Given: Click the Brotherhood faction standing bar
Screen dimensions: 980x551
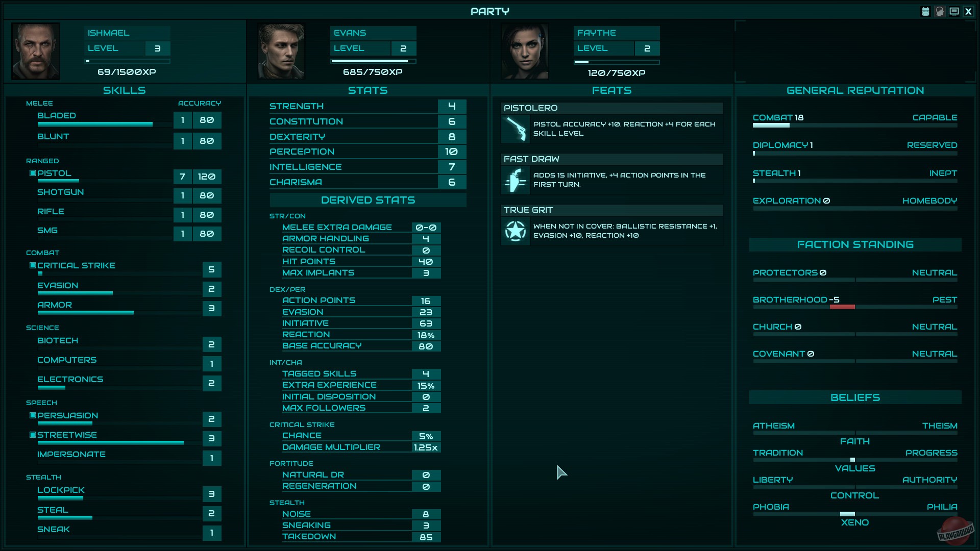Looking at the screenshot, I should (855, 307).
